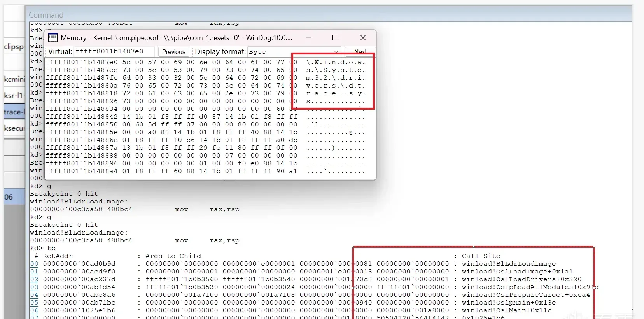Image resolution: width=644 pixels, height=319 pixels.
Task: Click memory row address fffff801`1b1487ee
Action: tap(81, 70)
